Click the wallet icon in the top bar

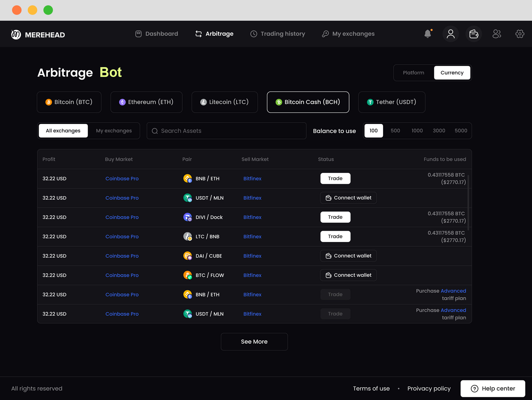tap(473, 34)
